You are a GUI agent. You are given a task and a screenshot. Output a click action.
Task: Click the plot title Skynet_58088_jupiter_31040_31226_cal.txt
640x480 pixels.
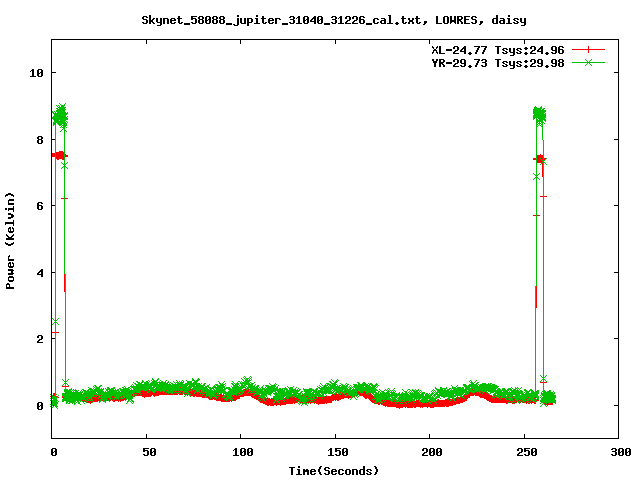334,20
